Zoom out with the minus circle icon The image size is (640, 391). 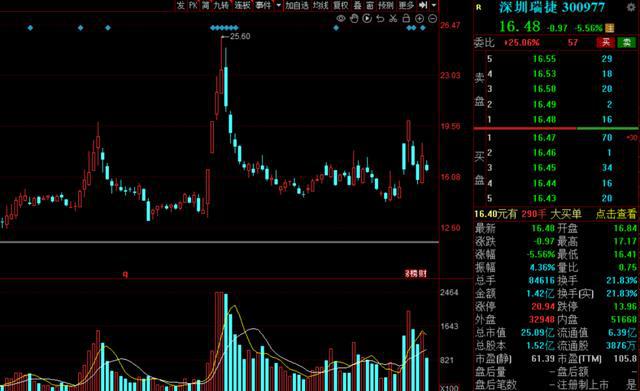coord(433,18)
